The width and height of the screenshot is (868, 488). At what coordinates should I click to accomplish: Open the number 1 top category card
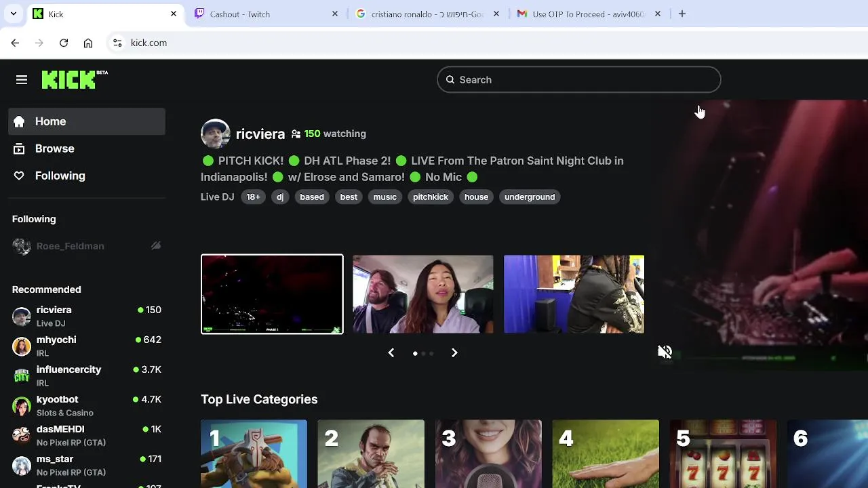pos(254,453)
